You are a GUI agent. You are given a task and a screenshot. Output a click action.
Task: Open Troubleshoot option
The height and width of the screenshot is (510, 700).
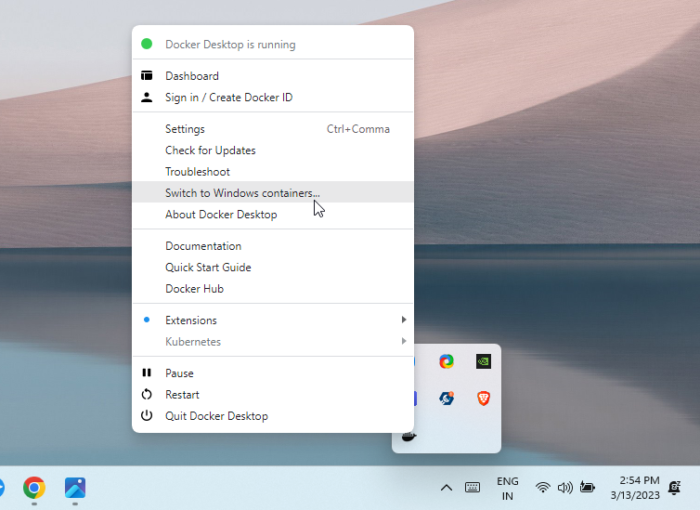coord(273,172)
